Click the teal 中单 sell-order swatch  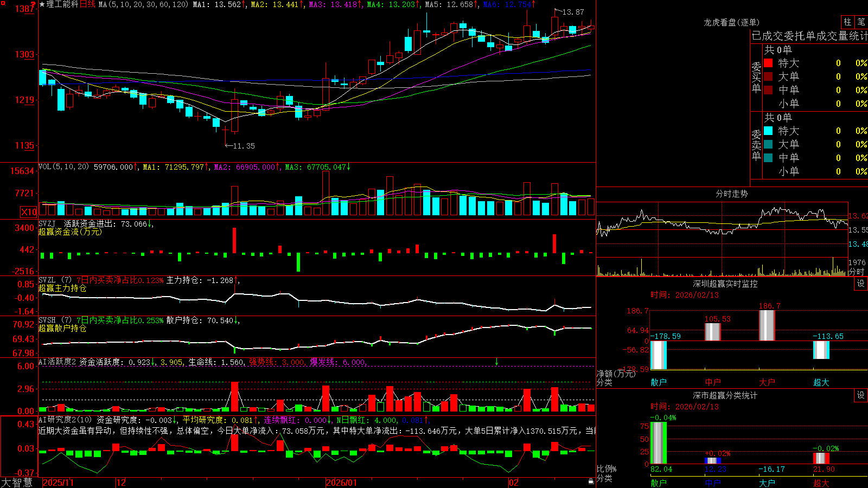(768, 158)
